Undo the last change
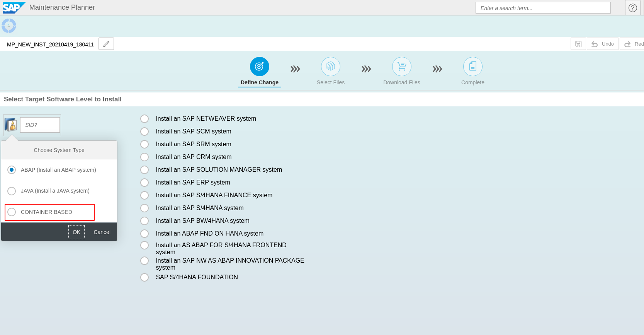 pos(603,44)
